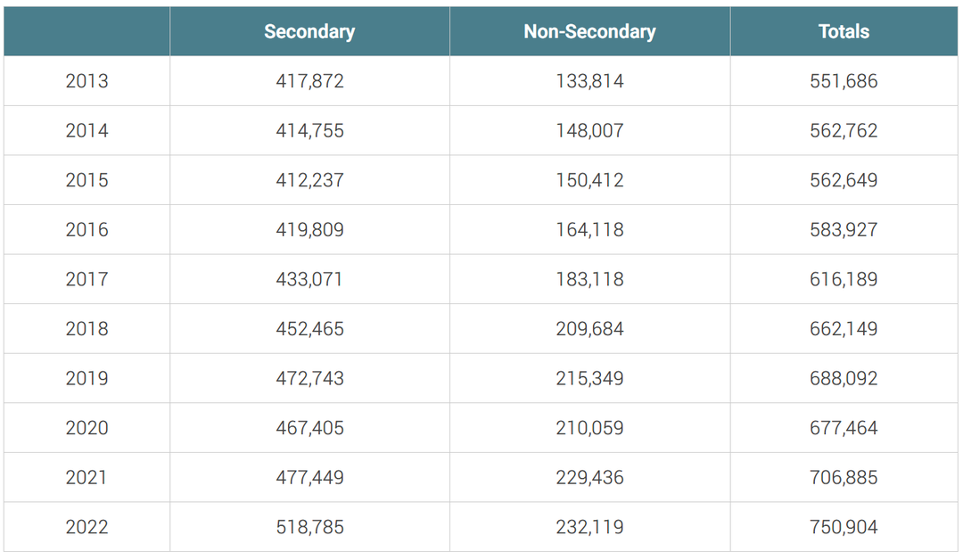Select the Non-Secondary value 148,007
This screenshot has height=560, width=963.
[589, 131]
